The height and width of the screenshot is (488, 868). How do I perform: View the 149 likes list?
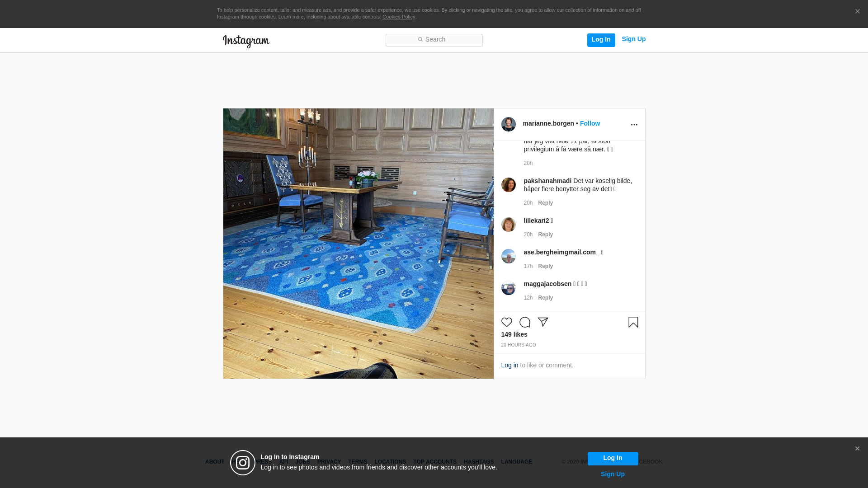tap(514, 334)
